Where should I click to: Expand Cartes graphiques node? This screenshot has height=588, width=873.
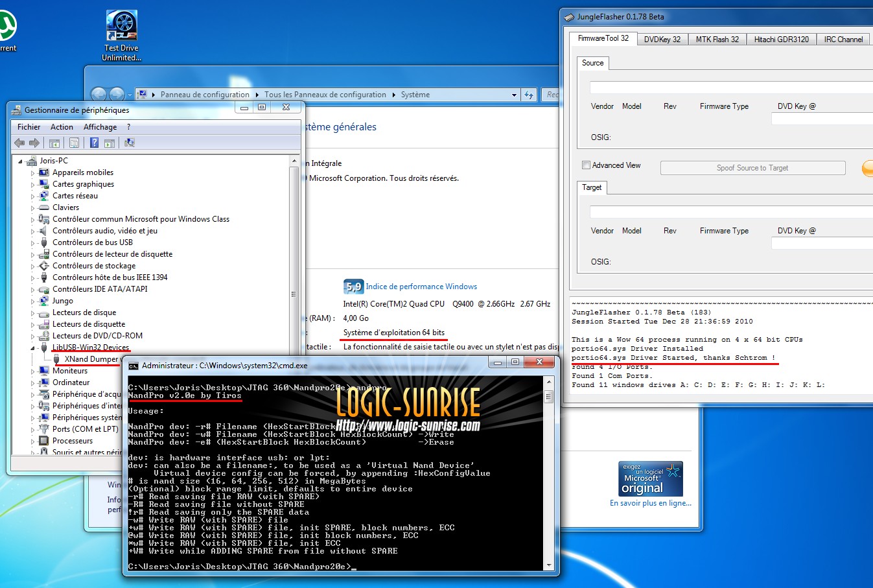(x=32, y=184)
